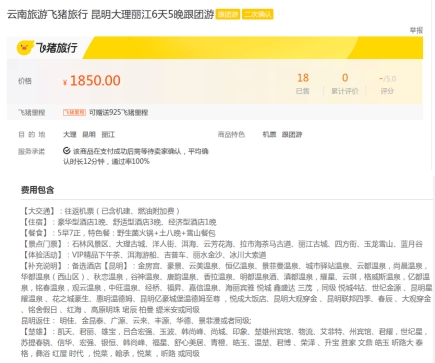Image resolution: width=435 pixels, height=363 pixels.
Task: Click the service promise checkmark icon
Action: (66, 151)
